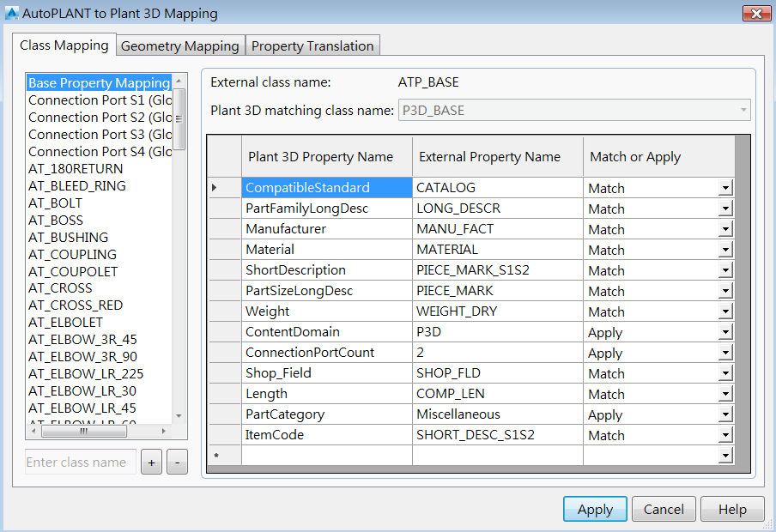Select AT_CROSS class

[x=99, y=288]
